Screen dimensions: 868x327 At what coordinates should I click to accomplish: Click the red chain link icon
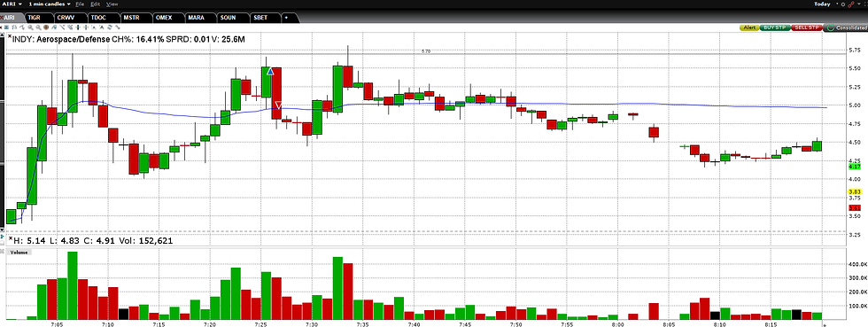click(x=851, y=4)
